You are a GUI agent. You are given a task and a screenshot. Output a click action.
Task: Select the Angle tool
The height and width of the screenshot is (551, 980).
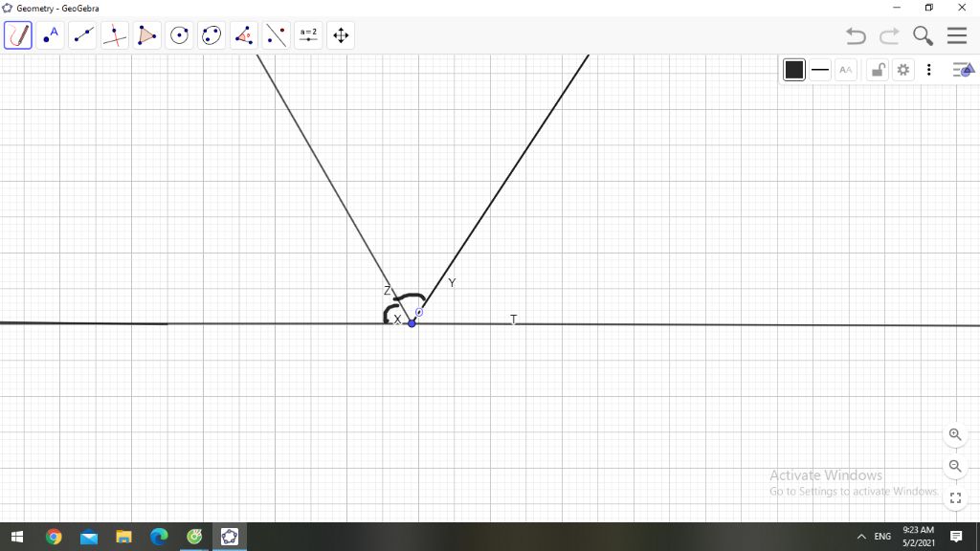pos(244,35)
